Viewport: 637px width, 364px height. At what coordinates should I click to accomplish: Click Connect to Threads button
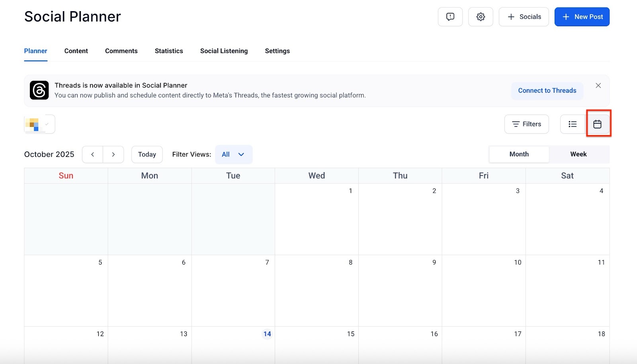click(x=547, y=91)
